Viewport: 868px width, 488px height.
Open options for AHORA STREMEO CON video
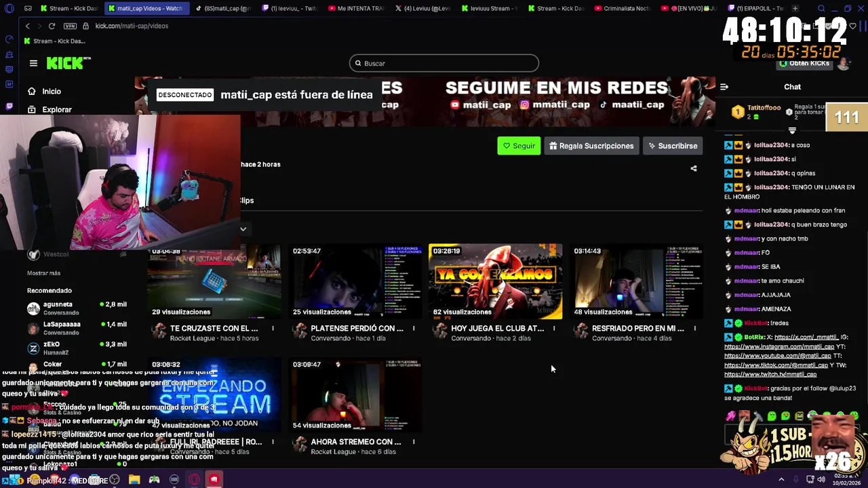(x=414, y=442)
